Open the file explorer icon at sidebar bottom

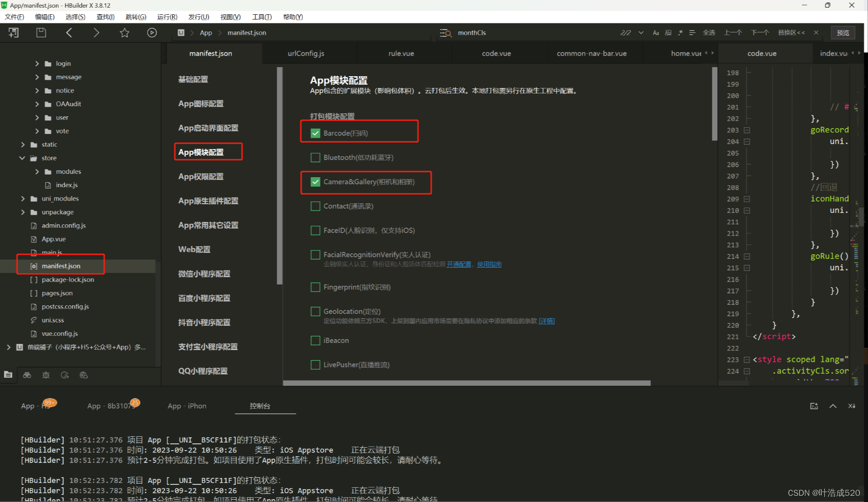click(x=8, y=375)
